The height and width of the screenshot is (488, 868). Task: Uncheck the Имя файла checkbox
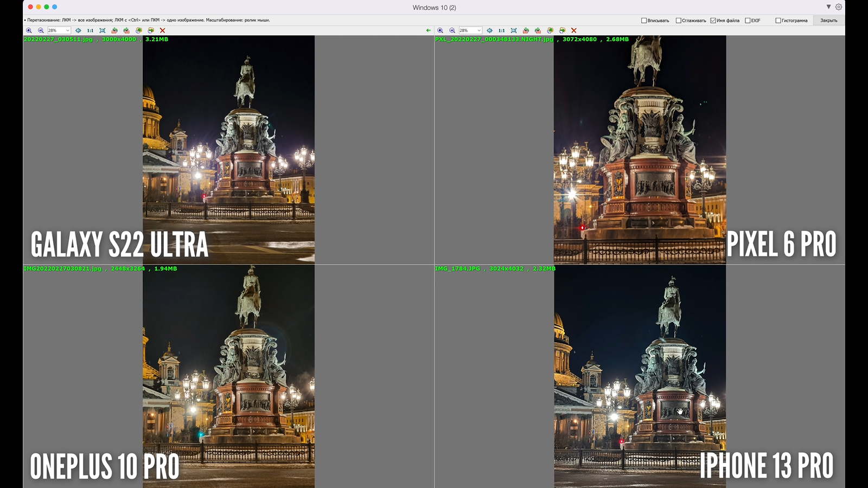[713, 21]
